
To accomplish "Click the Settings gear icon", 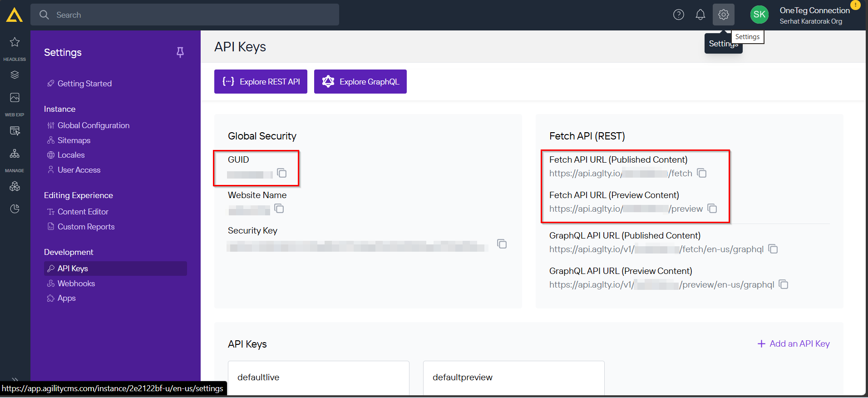I will click(x=724, y=15).
